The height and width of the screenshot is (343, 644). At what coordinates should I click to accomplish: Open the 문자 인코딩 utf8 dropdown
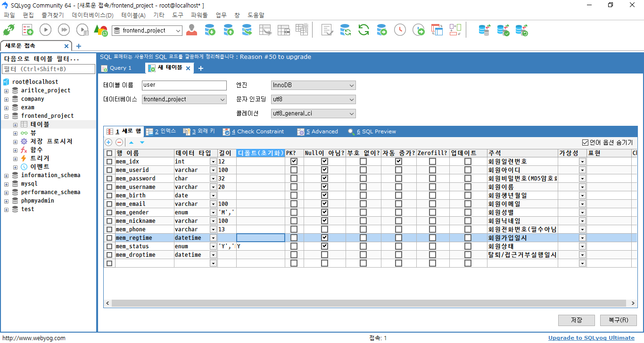coord(314,99)
